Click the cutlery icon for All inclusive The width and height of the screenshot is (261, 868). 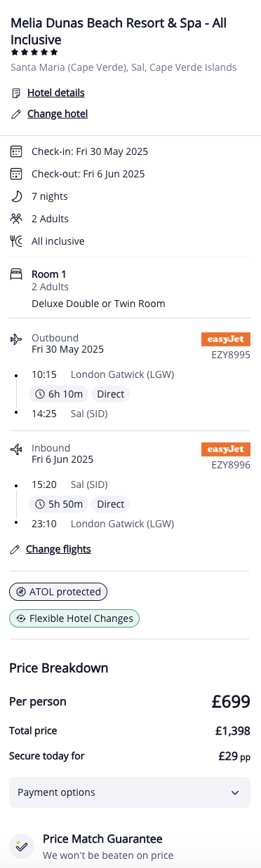[16, 241]
